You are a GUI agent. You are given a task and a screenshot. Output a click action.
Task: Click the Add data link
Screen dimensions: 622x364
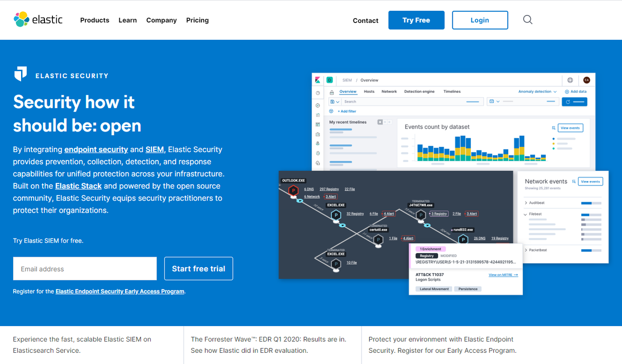[576, 92]
